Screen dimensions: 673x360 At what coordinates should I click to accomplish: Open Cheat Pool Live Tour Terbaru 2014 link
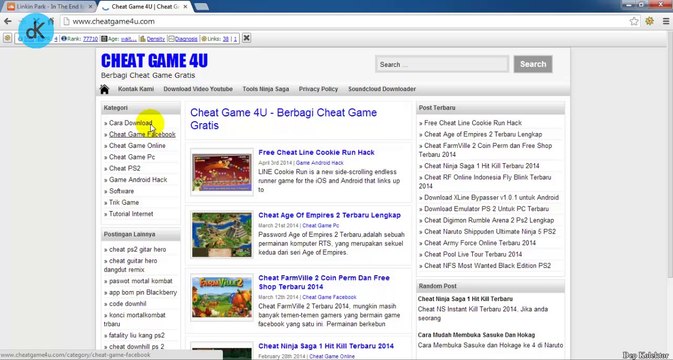[473, 254]
